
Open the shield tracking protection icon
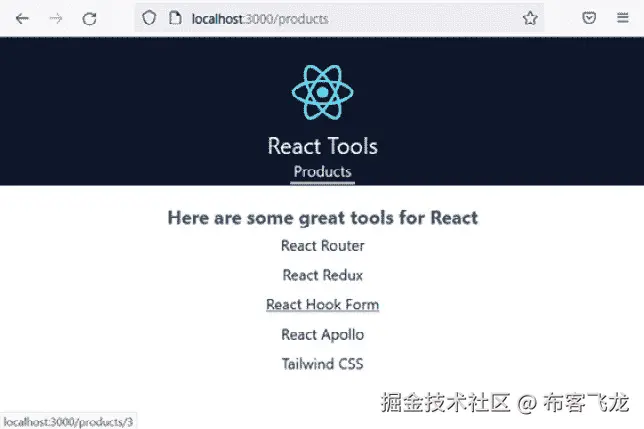tap(149, 18)
